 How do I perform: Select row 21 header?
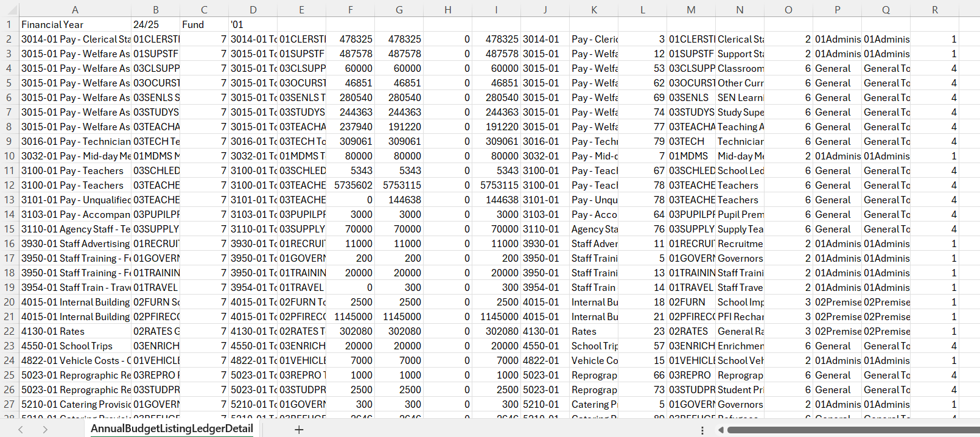(x=9, y=316)
